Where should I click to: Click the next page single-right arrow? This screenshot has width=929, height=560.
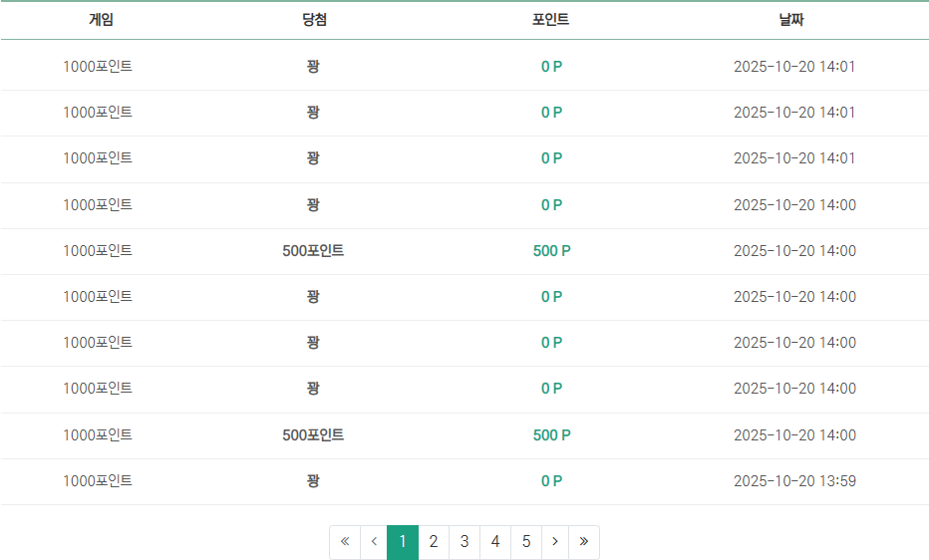coord(555,542)
